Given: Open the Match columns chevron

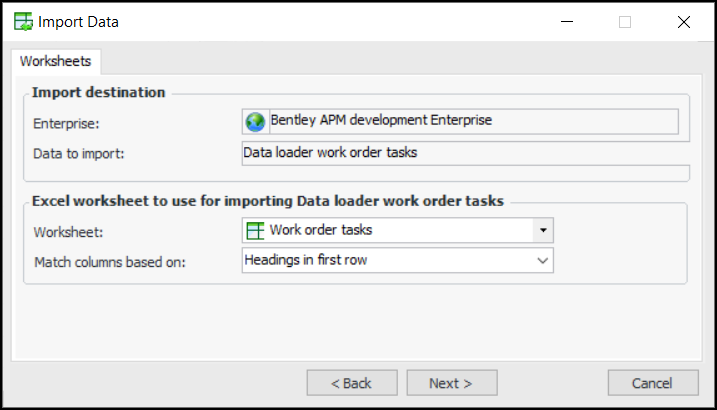Looking at the screenshot, I should (x=543, y=260).
